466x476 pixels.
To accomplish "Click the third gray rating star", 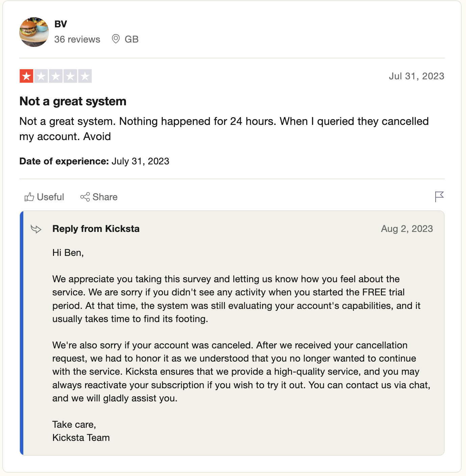I will pos(56,76).
